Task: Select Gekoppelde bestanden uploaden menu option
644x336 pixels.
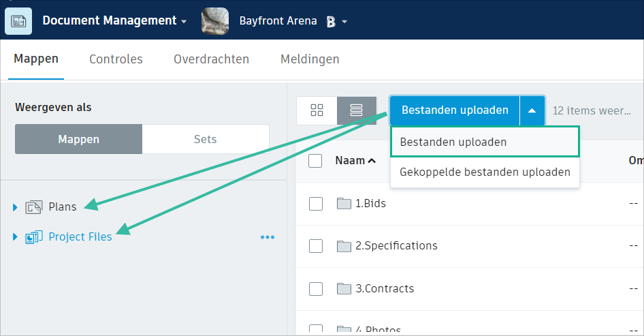Action: point(485,172)
